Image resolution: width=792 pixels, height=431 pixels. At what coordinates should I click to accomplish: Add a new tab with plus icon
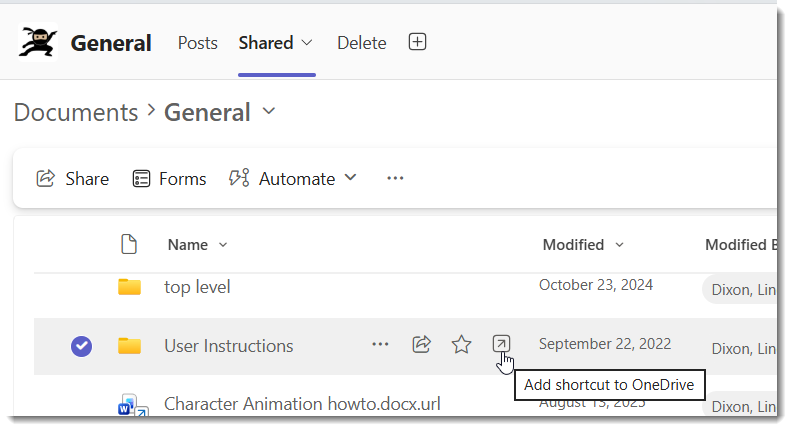[417, 42]
